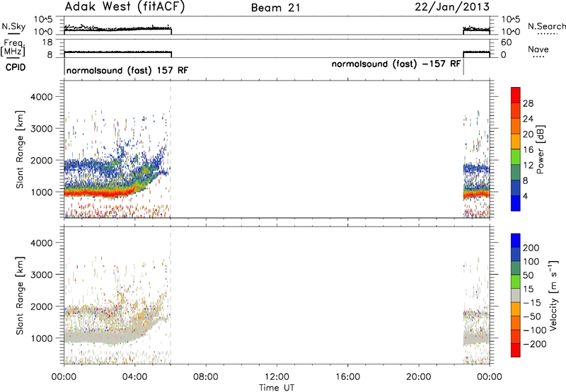This screenshot has height=392, width=566.
Task: Click the date '22/Jan/2013'
Action: tap(452, 6)
